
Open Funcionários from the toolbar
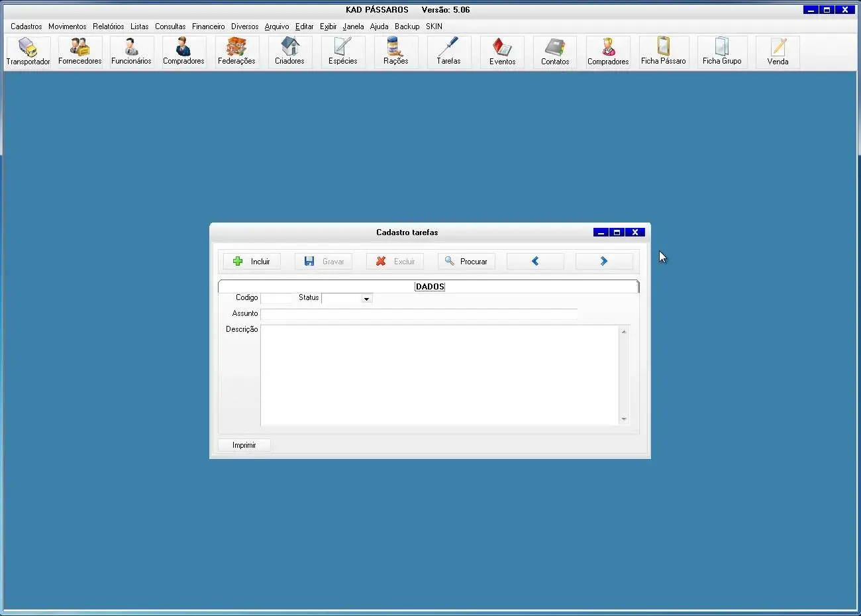(x=131, y=52)
